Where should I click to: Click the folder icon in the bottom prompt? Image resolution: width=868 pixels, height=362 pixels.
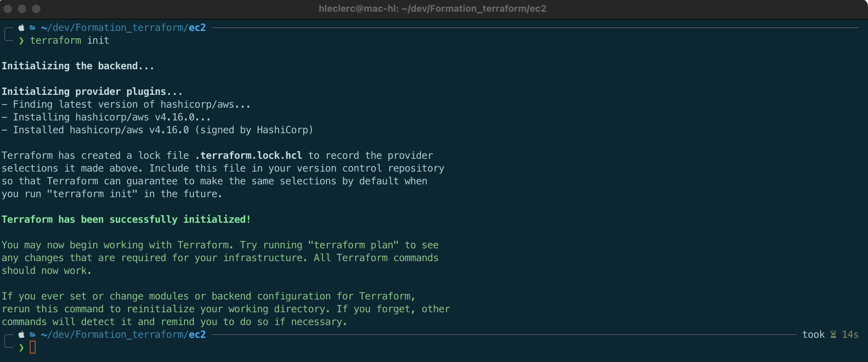tap(33, 335)
